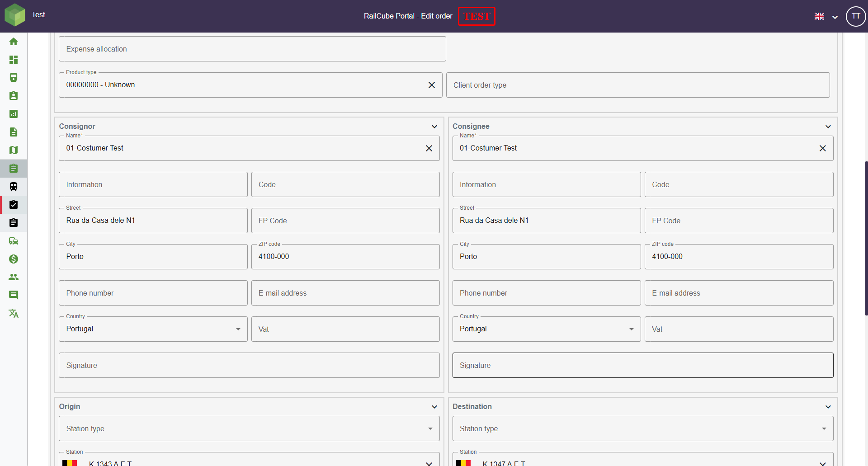The image size is (868, 466).
Task: Open the dollar sign finance icon
Action: coord(14,259)
